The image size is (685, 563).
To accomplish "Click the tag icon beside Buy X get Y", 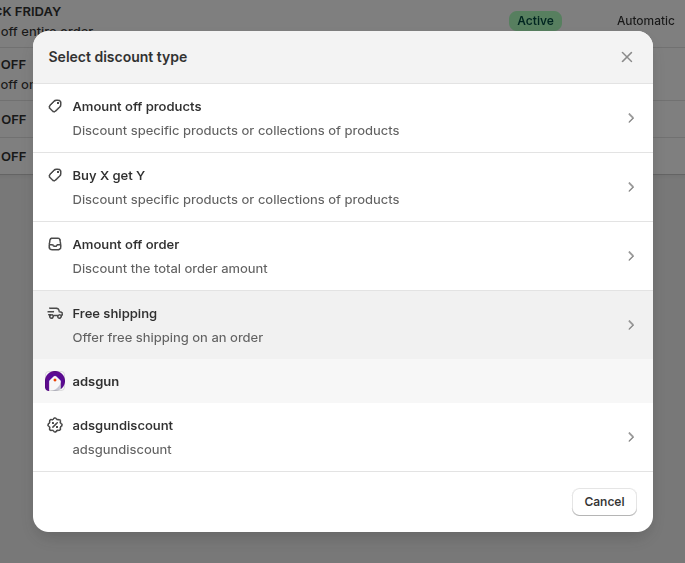I will [x=55, y=175].
